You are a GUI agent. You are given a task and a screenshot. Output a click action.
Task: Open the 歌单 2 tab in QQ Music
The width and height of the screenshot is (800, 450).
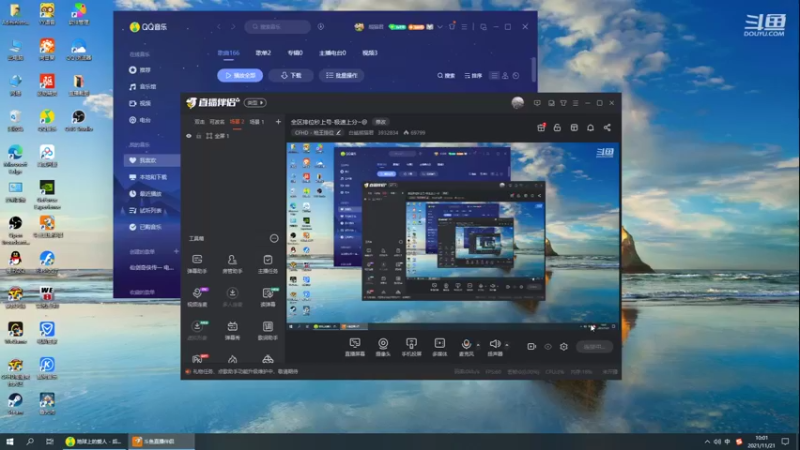point(263,53)
